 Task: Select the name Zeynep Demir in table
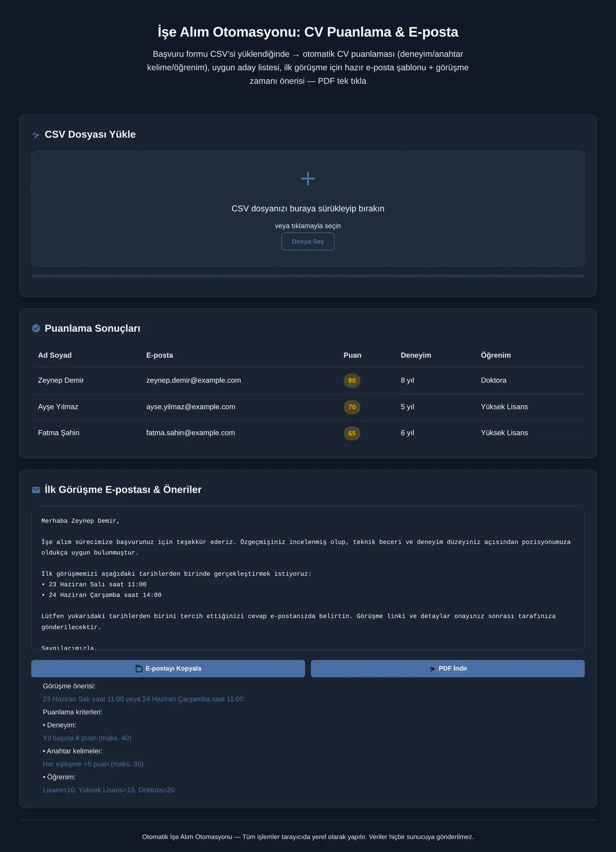[x=61, y=381]
